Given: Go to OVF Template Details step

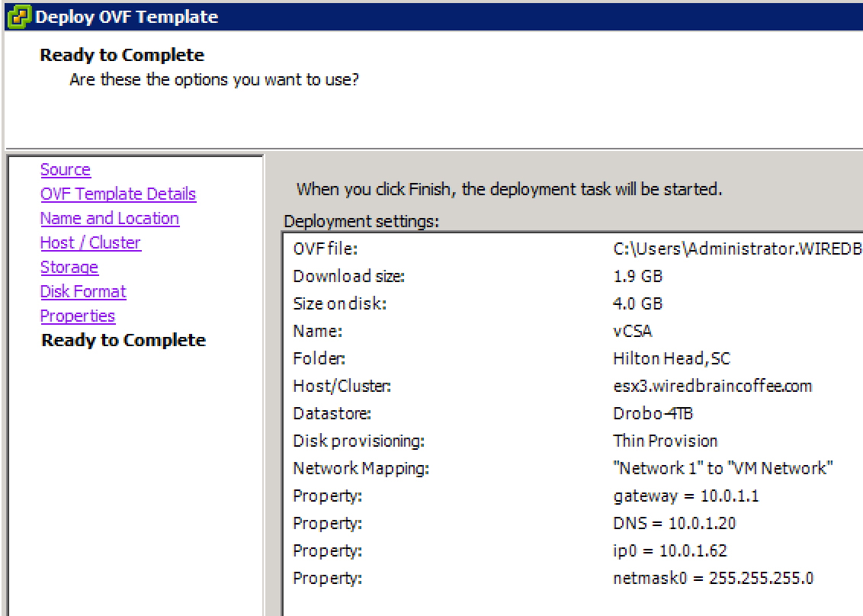Looking at the screenshot, I should [118, 194].
